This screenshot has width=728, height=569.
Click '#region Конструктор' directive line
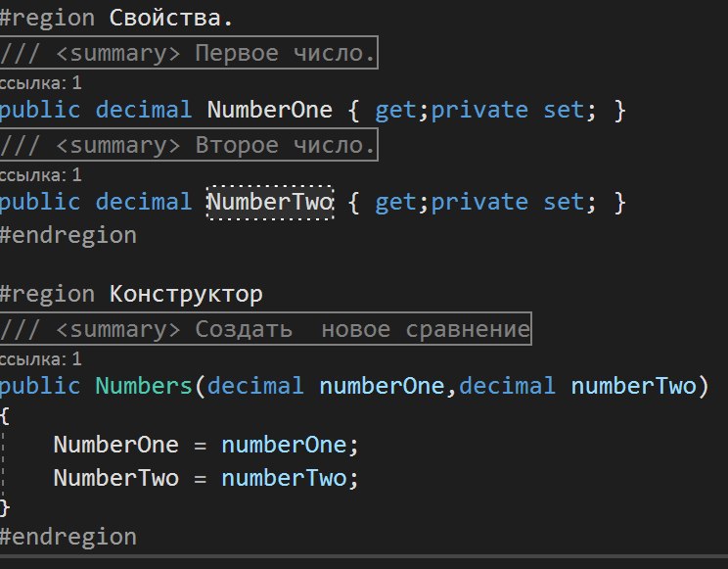point(131,295)
